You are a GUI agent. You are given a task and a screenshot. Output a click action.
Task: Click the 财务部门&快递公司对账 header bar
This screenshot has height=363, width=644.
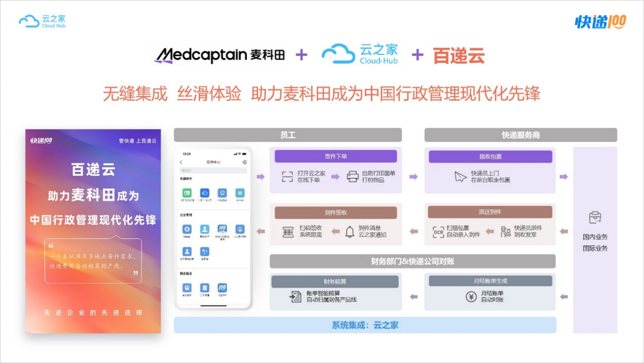(x=413, y=261)
